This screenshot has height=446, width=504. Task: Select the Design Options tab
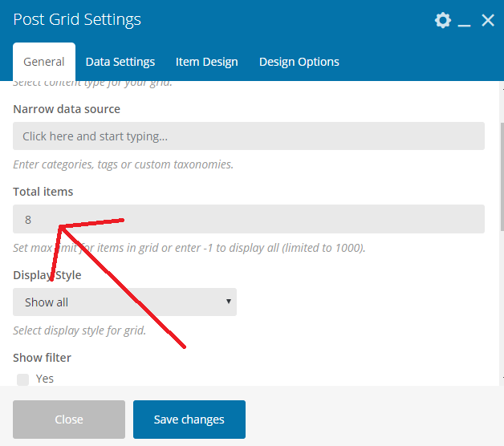tap(299, 62)
